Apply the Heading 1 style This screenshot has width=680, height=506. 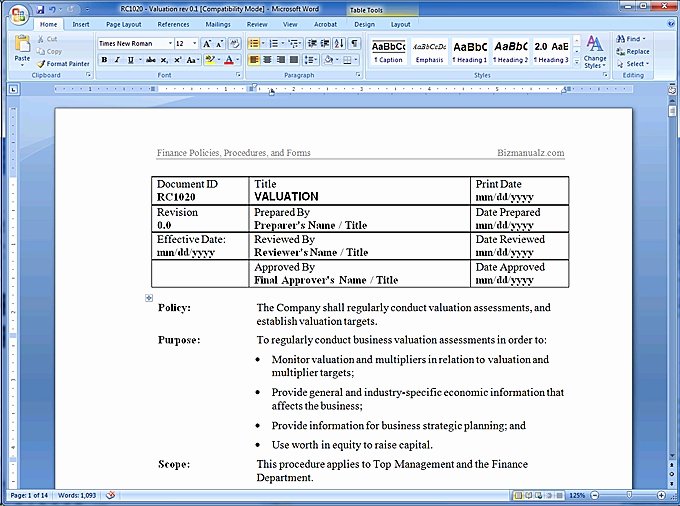[470, 52]
